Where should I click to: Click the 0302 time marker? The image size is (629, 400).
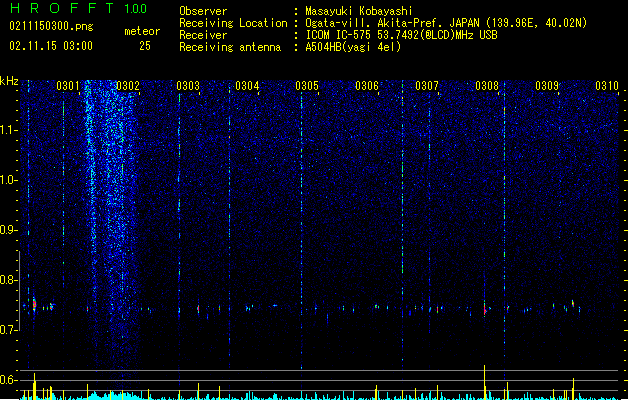[128, 86]
